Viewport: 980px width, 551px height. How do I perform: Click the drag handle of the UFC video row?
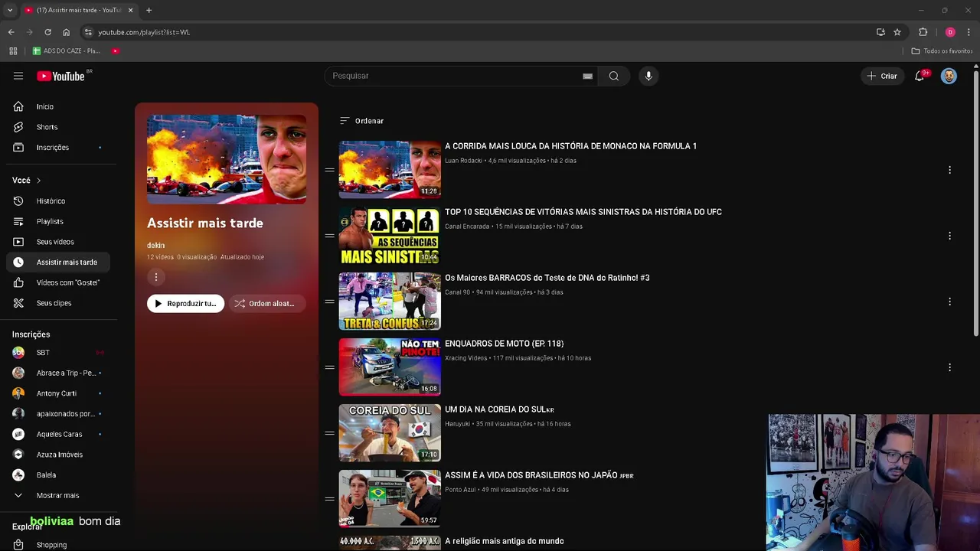pyautogui.click(x=329, y=236)
